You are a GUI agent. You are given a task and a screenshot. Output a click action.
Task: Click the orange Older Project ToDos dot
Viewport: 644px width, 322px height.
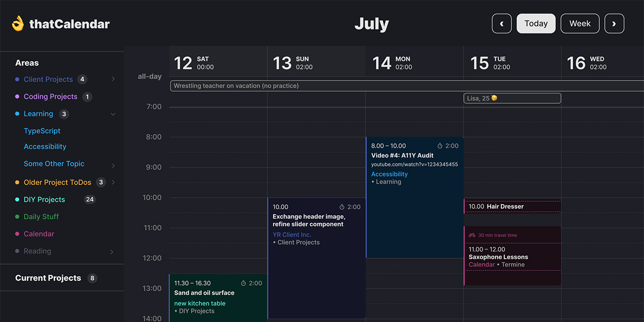[x=17, y=182]
